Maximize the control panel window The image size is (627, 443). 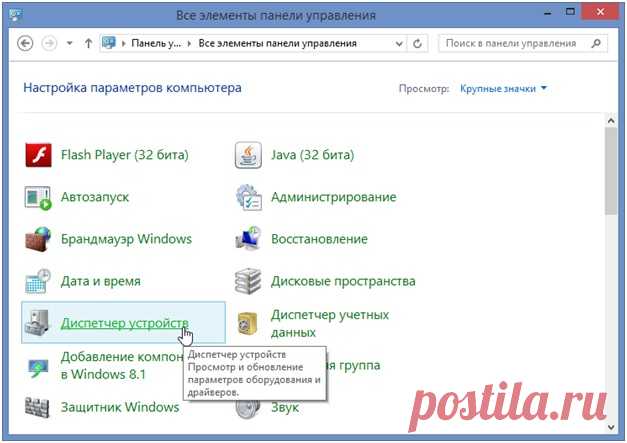570,12
